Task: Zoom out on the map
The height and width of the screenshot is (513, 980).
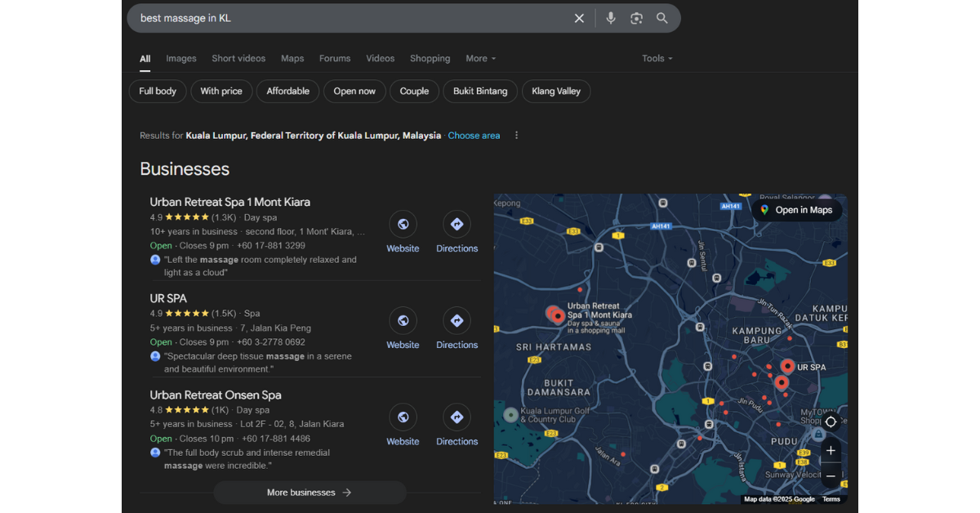Action: click(831, 476)
